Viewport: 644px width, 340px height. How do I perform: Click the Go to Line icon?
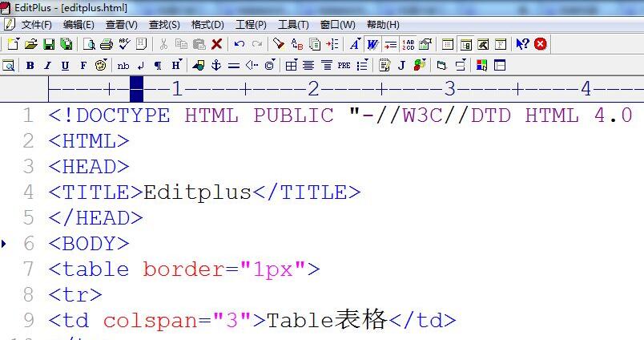332,44
